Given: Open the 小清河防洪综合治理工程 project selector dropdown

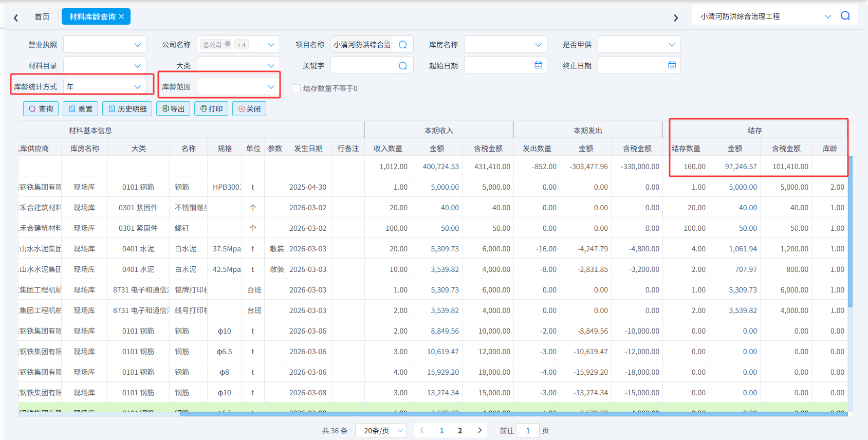Looking at the screenshot, I should pyautogui.click(x=828, y=16).
